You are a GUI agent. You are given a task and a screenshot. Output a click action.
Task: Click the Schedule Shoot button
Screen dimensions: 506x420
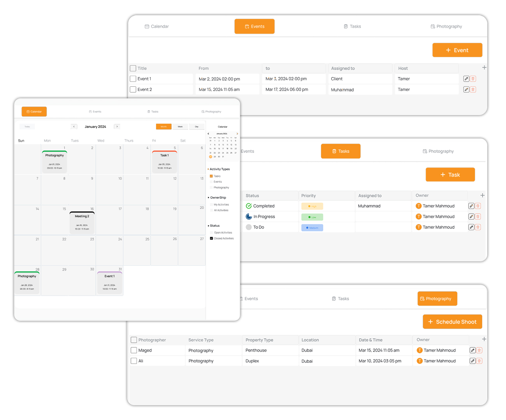tap(452, 322)
